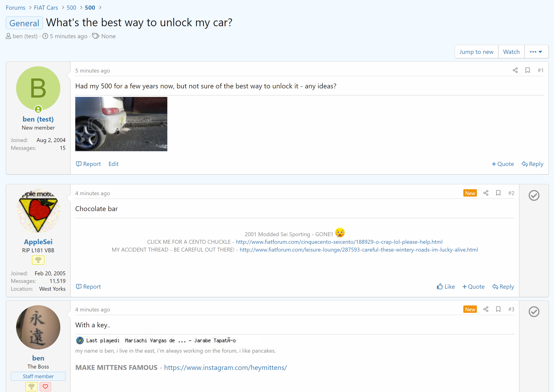The height and width of the screenshot is (392, 554).
Task: Expand breadcrumb chevron after bold 500
Action: click(x=100, y=8)
